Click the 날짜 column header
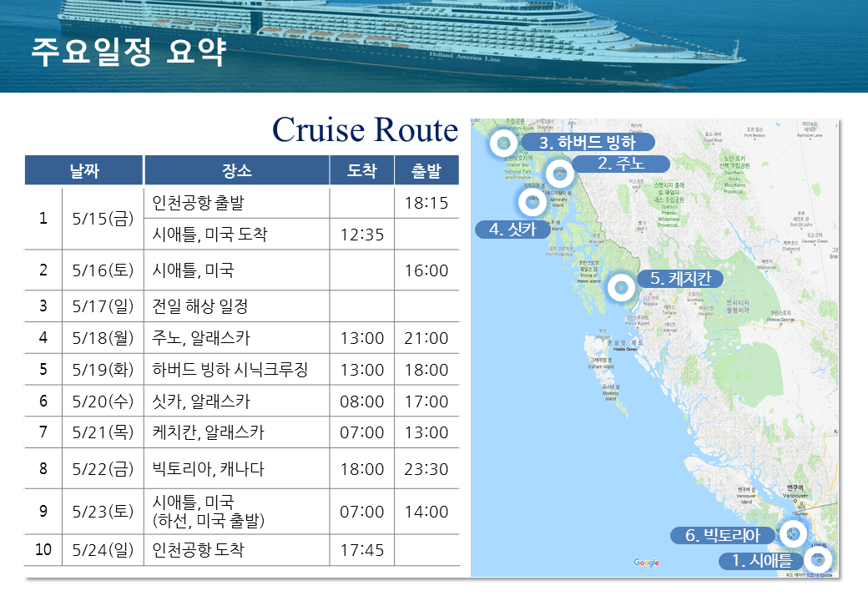Viewport: 868px width, 601px height. coord(84,170)
